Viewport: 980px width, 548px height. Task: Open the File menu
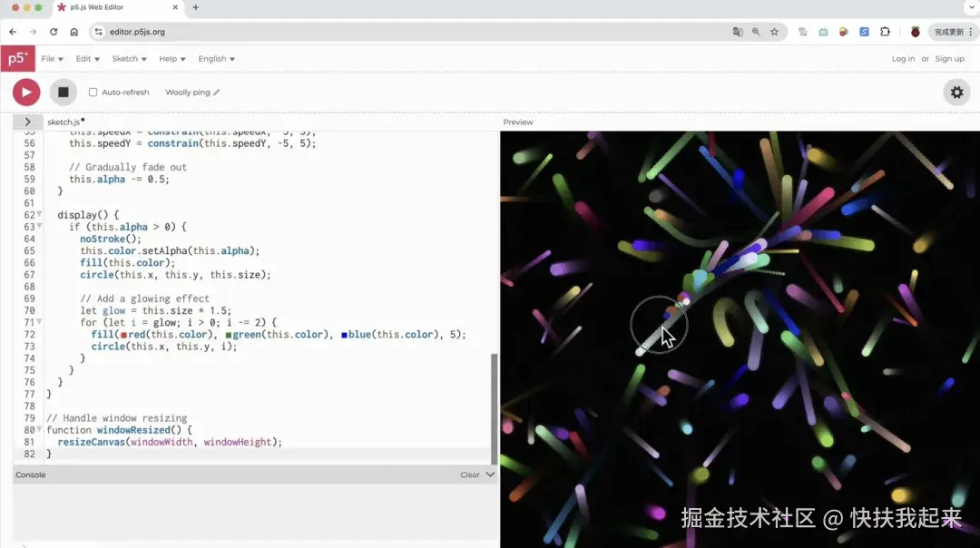coord(52,59)
